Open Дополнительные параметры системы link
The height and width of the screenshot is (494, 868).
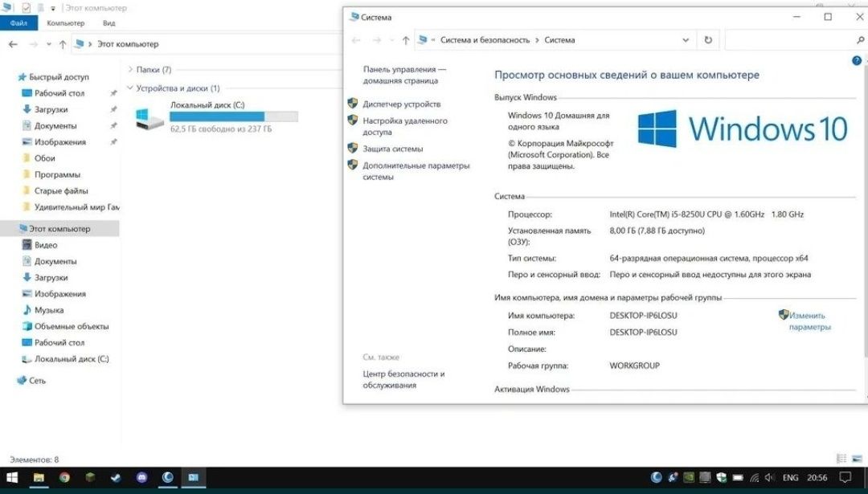tap(416, 171)
